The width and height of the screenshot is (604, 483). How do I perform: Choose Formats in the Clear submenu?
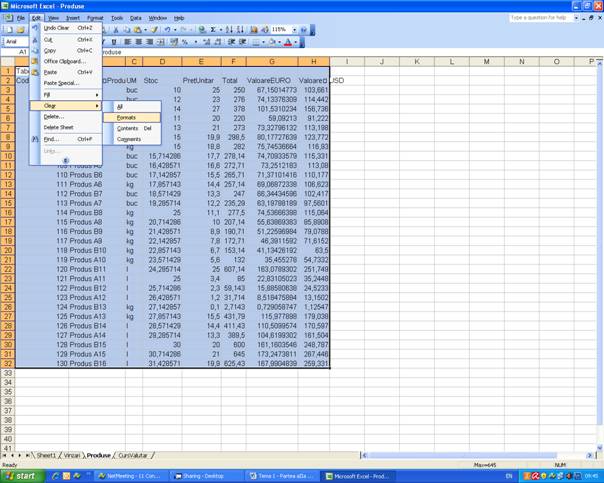[x=127, y=117]
